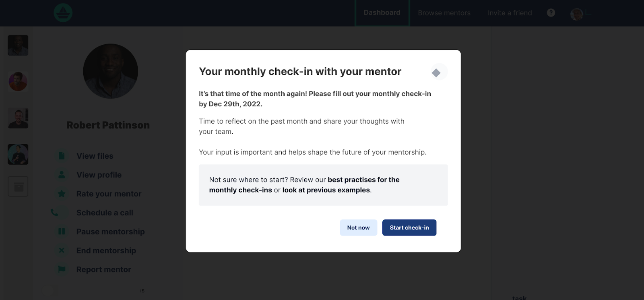Open the archive box icon in sidebar

18,186
